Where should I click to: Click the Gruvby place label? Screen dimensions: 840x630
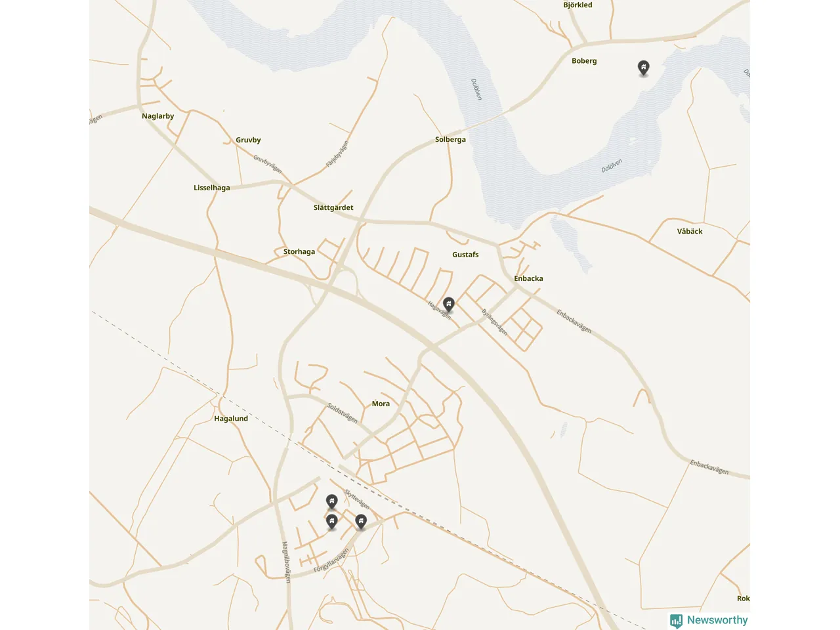click(248, 140)
